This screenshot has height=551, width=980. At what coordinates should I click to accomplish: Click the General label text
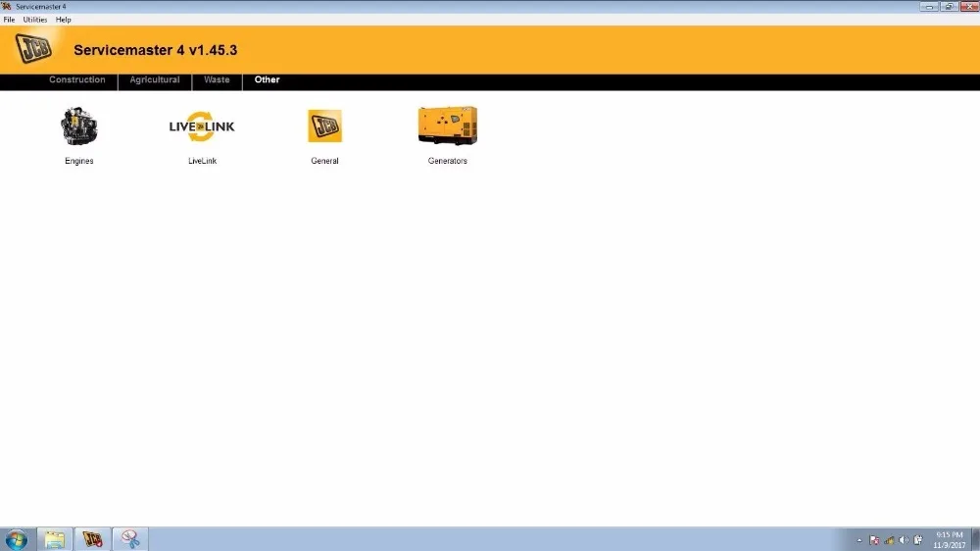(x=324, y=161)
